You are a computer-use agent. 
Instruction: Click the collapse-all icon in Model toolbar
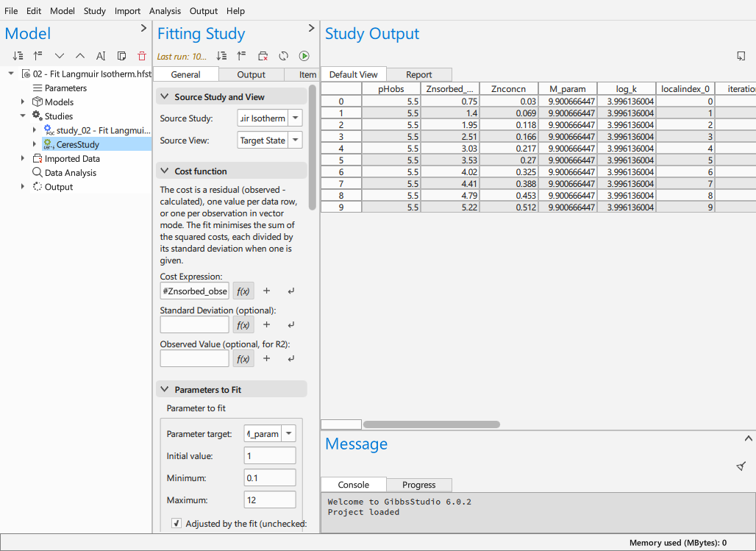tap(38, 56)
